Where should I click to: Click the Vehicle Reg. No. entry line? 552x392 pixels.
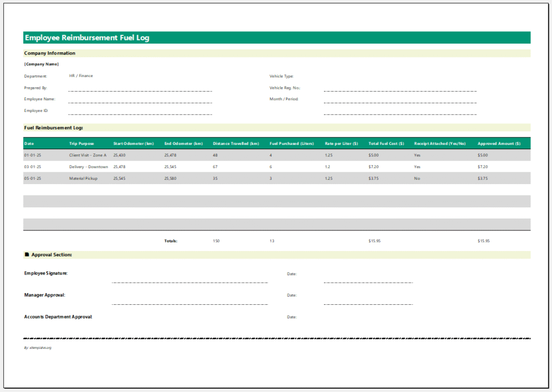pos(399,90)
